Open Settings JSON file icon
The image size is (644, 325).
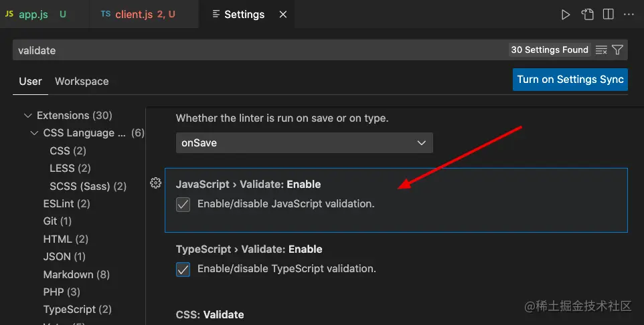pyautogui.click(x=587, y=14)
